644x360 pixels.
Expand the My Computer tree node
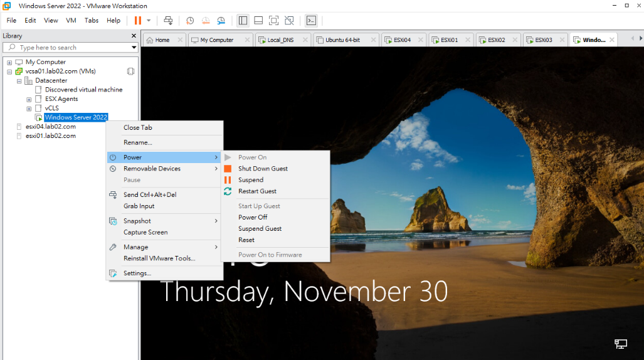[x=9, y=63]
